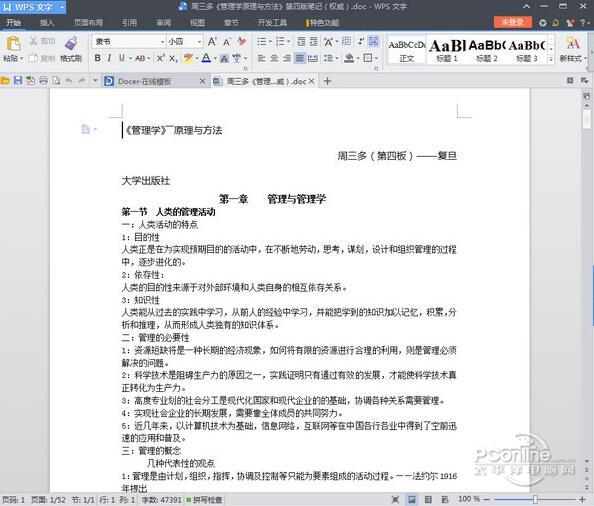Open the font name dropdown

click(x=163, y=41)
